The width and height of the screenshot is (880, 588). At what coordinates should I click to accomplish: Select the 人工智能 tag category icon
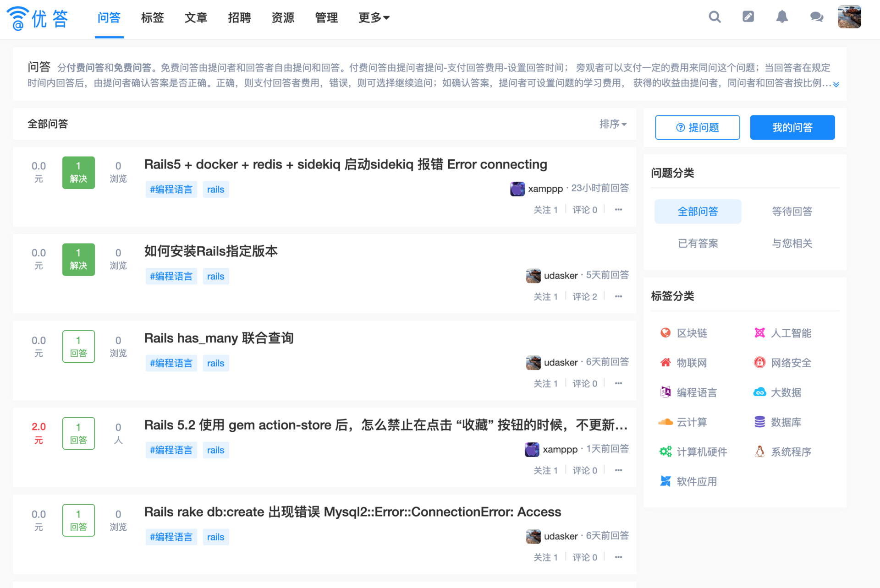759,333
